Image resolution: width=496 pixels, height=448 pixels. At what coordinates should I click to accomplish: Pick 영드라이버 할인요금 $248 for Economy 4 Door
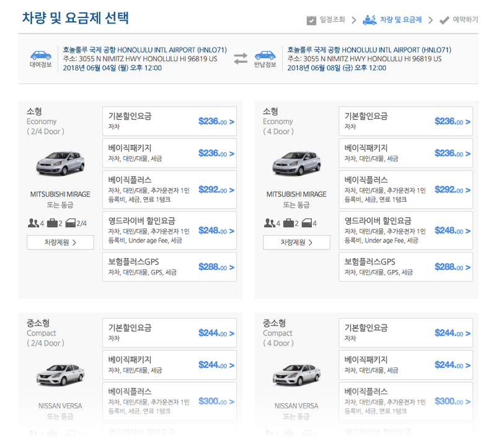(405, 230)
